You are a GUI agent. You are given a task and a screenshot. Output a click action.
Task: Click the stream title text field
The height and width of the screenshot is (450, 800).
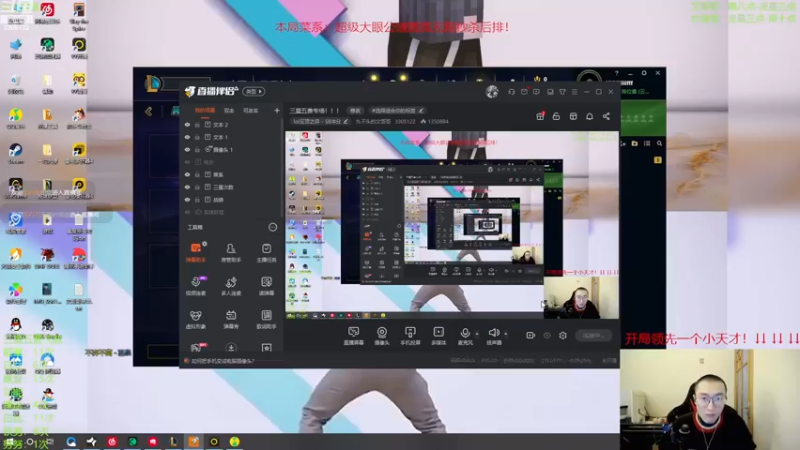(x=314, y=110)
